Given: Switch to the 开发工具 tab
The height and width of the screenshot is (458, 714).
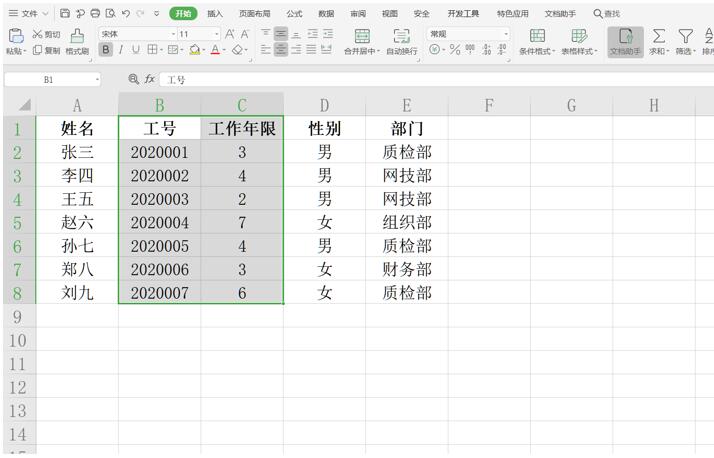Looking at the screenshot, I should click(463, 14).
